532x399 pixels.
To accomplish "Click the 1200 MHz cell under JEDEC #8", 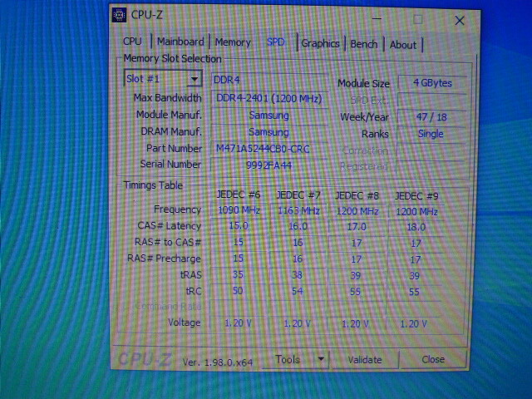I will point(357,211).
